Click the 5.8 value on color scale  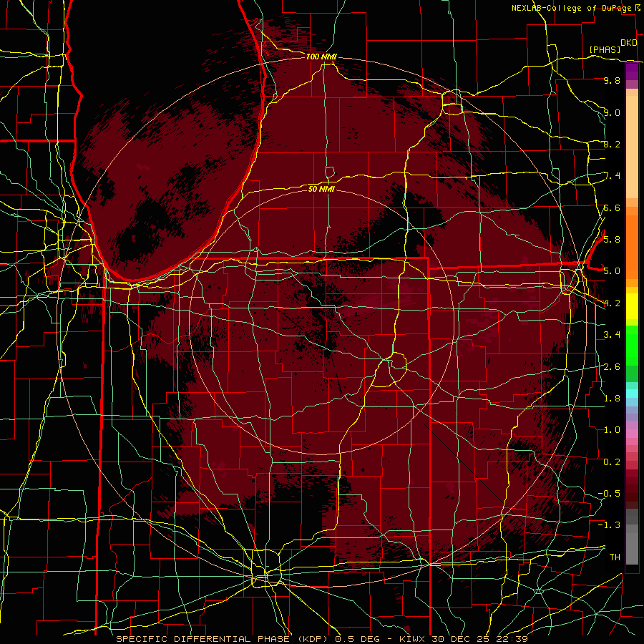click(x=612, y=239)
